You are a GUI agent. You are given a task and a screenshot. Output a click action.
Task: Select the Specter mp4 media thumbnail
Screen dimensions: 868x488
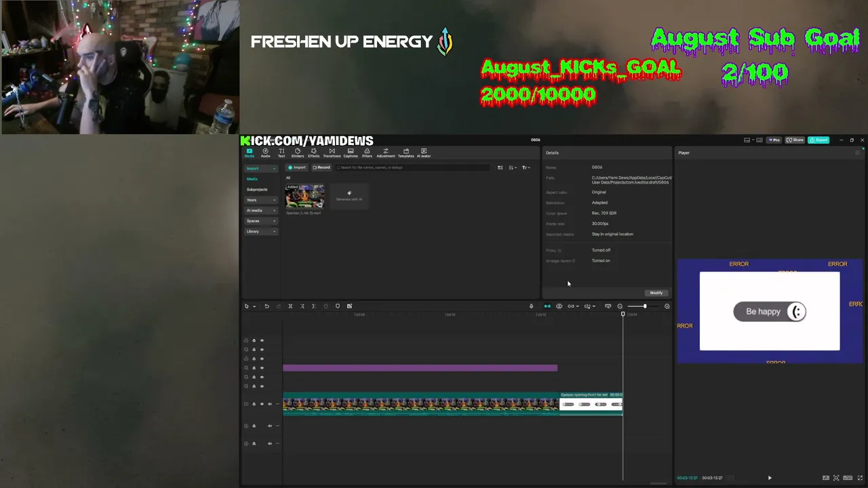coord(304,197)
